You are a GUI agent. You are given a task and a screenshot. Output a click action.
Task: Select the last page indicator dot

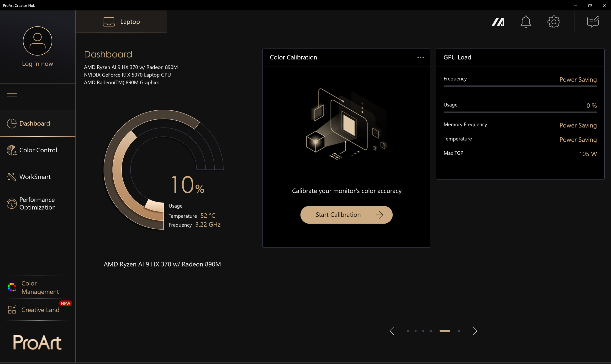click(x=459, y=331)
